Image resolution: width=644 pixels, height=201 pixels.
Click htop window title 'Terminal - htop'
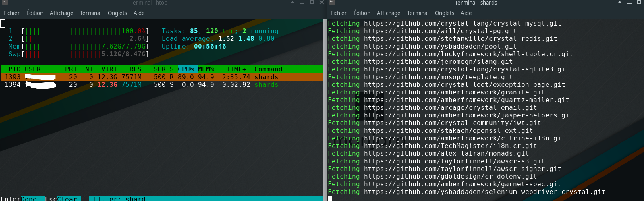(149, 3)
